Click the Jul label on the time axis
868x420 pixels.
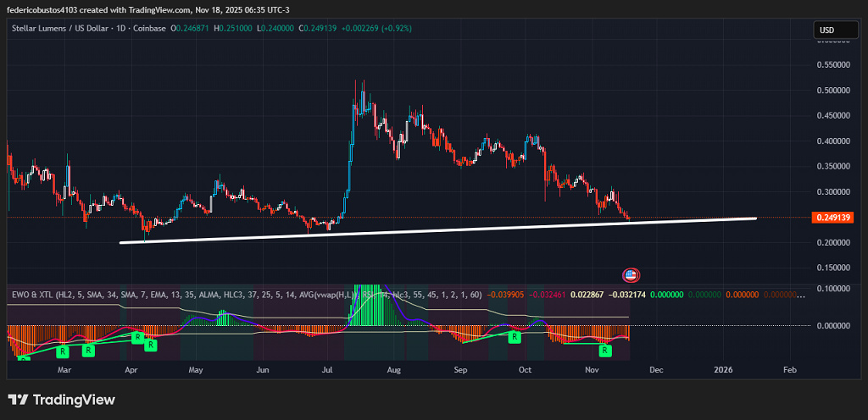327,370
